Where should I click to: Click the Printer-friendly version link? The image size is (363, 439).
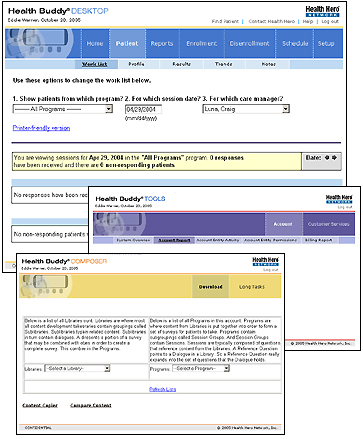41,128
